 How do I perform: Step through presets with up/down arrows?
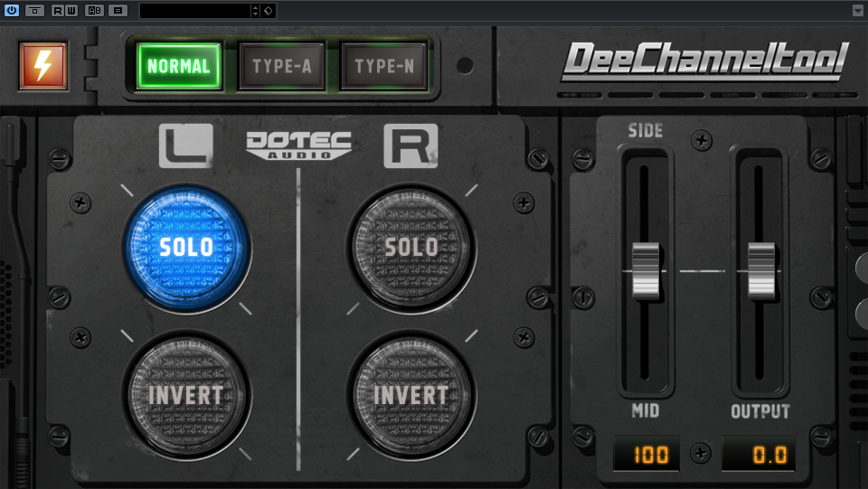pyautogui.click(x=255, y=11)
